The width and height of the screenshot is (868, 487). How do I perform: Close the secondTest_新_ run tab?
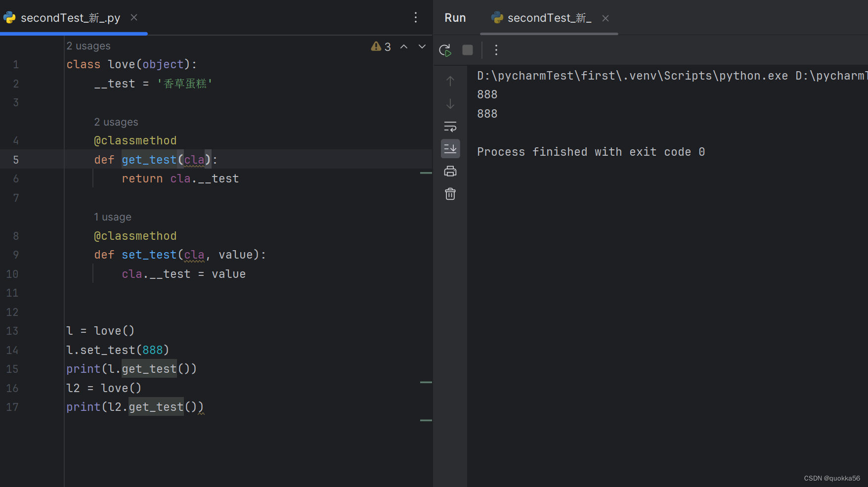coord(606,18)
